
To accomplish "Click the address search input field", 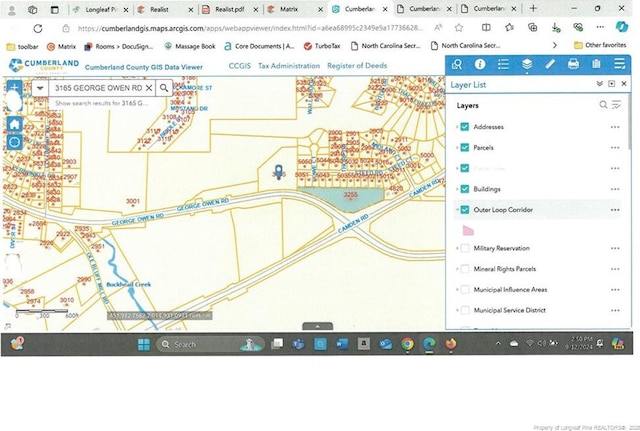I will point(97,88).
